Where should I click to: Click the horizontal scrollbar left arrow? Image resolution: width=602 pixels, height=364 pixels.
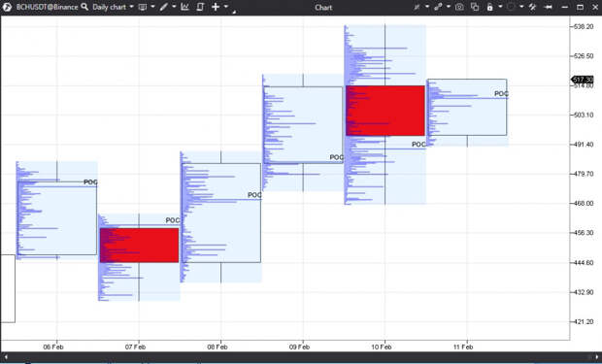click(x=6, y=357)
